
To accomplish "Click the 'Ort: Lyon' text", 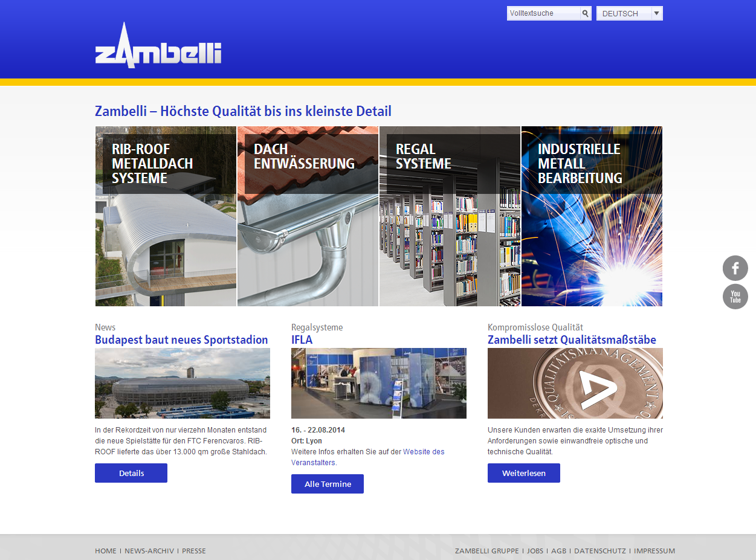I will pyautogui.click(x=306, y=441).
